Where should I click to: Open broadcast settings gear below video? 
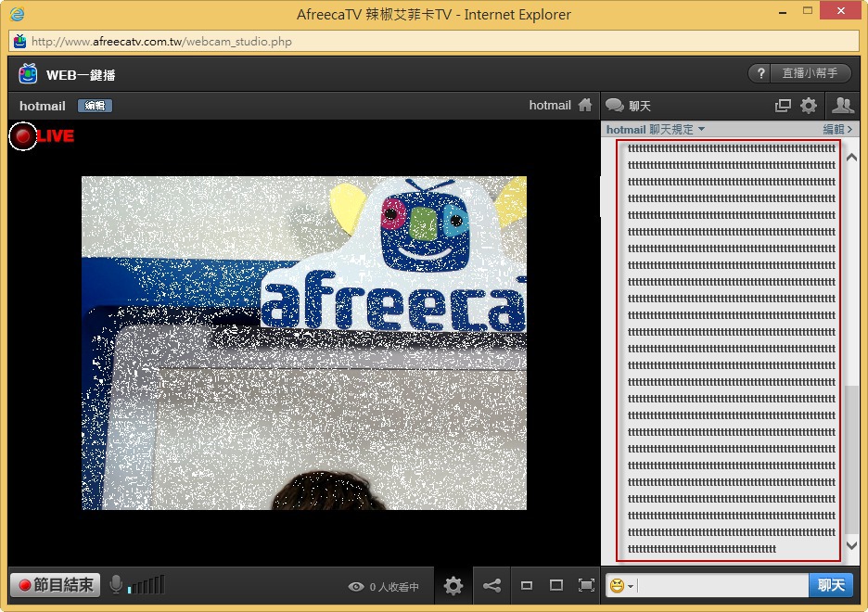tap(453, 585)
